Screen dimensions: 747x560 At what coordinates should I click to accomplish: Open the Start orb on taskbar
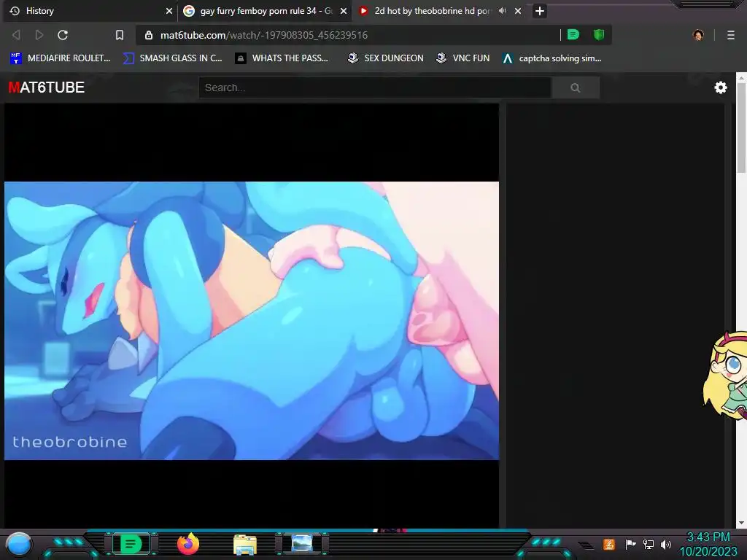point(19,544)
